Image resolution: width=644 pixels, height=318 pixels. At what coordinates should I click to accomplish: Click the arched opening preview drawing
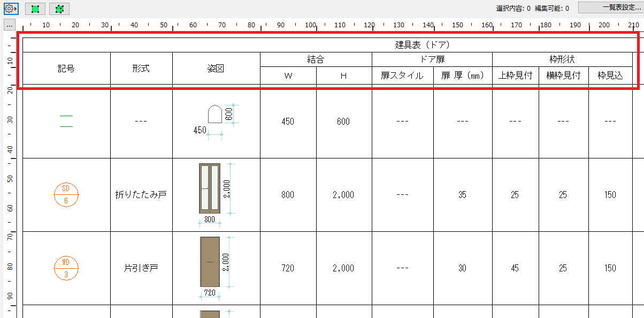[x=215, y=115]
